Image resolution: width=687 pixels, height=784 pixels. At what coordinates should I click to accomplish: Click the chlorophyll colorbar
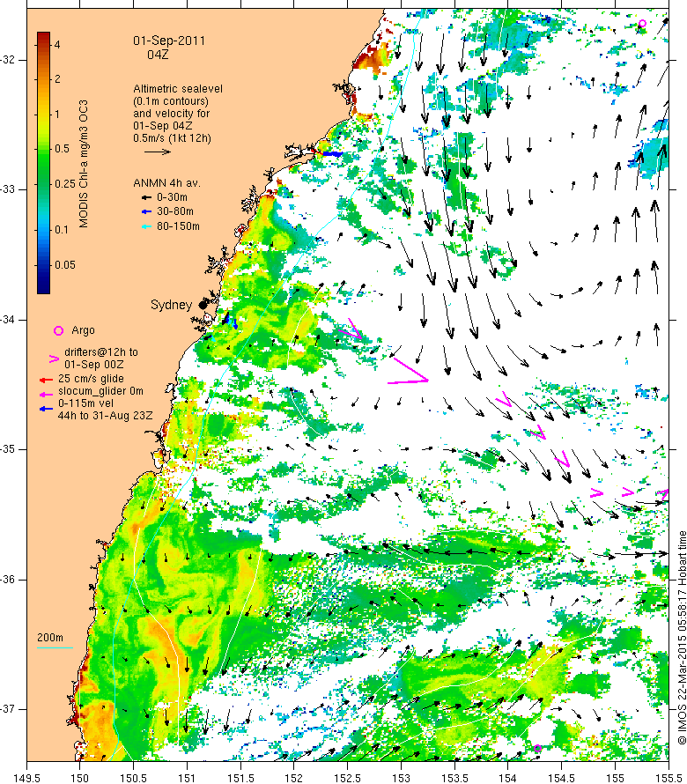pyautogui.click(x=43, y=163)
